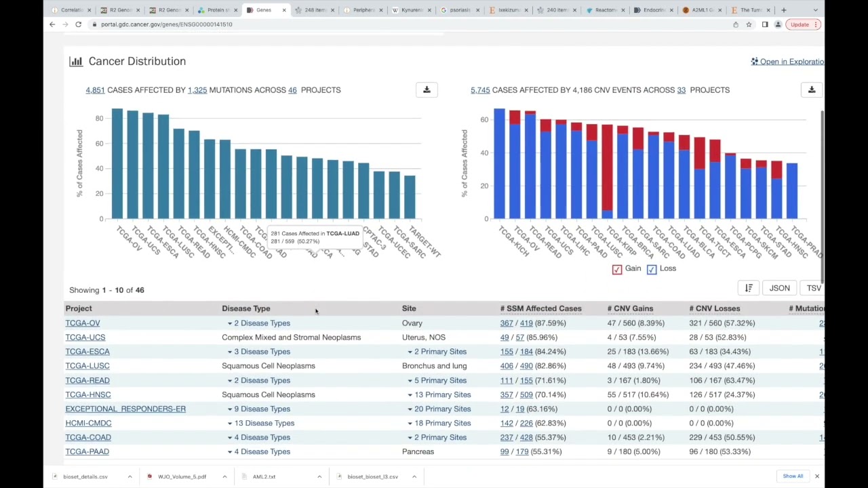Open the EXCEPTIONAL_RESPONDERS-ER project link

[x=125, y=409]
